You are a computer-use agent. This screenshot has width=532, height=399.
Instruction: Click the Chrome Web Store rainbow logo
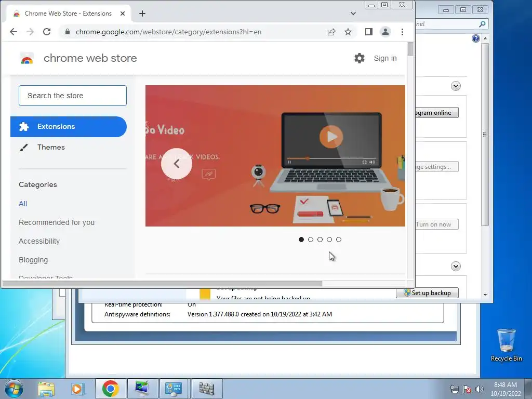[x=27, y=59]
